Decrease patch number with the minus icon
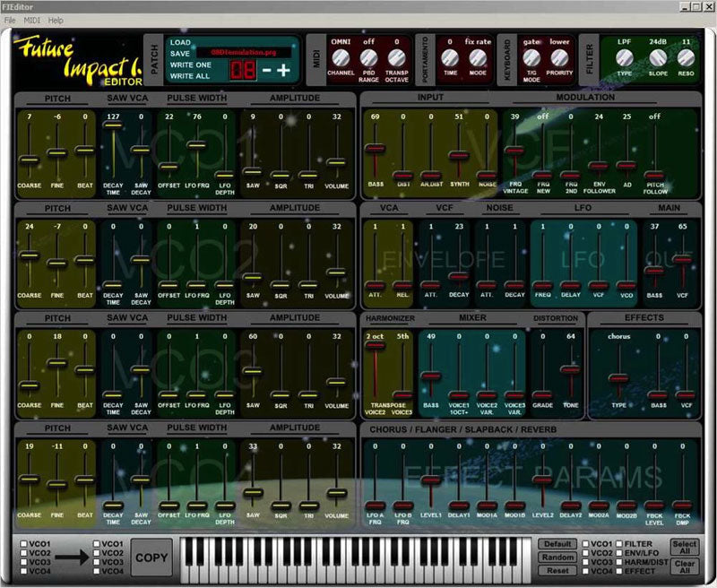Screen dimensions: 717x588 pyautogui.click(x=267, y=71)
